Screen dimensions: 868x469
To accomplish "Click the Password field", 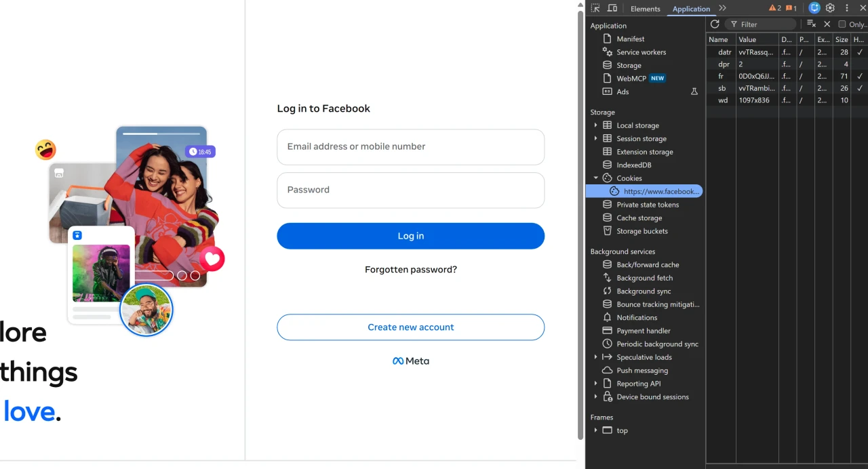I will pos(410,190).
